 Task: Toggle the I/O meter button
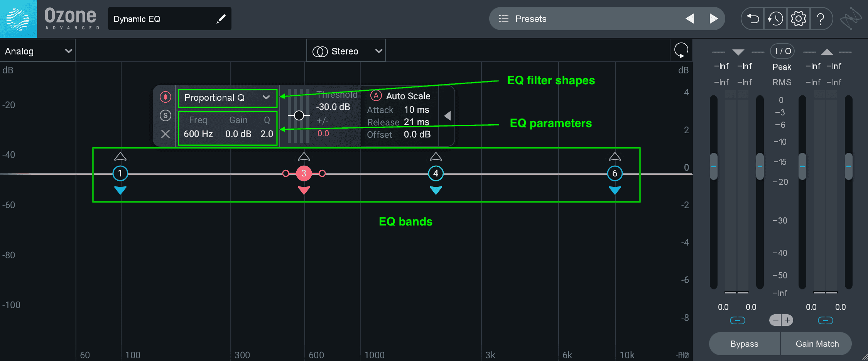click(783, 51)
